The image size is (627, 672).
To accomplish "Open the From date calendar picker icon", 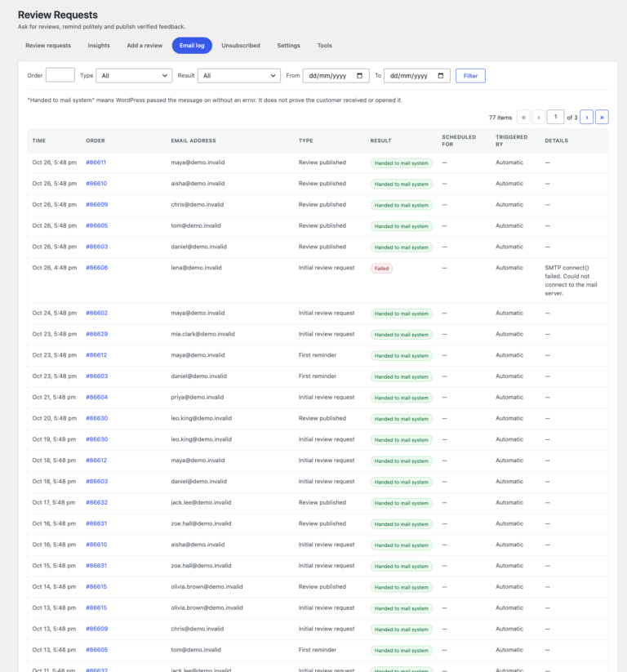I will tap(359, 76).
